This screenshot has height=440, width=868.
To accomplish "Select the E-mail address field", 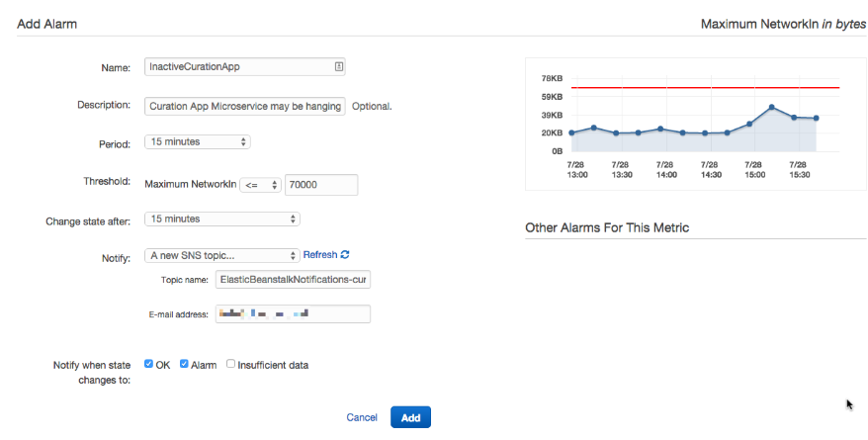I will (293, 313).
